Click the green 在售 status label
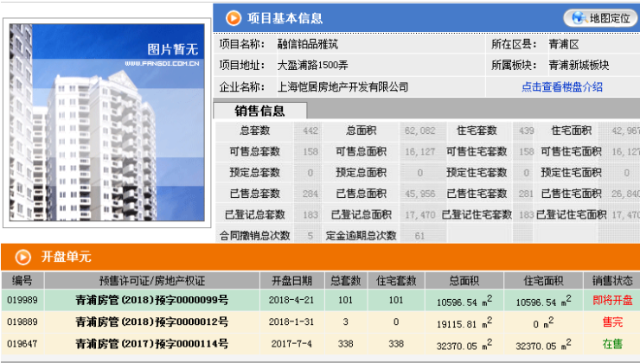This screenshot has width=640, height=363. (612, 344)
